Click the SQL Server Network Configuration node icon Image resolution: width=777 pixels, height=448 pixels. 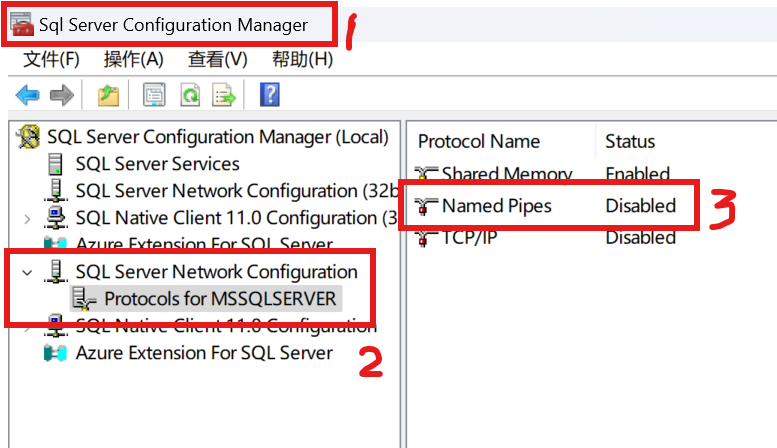point(56,272)
